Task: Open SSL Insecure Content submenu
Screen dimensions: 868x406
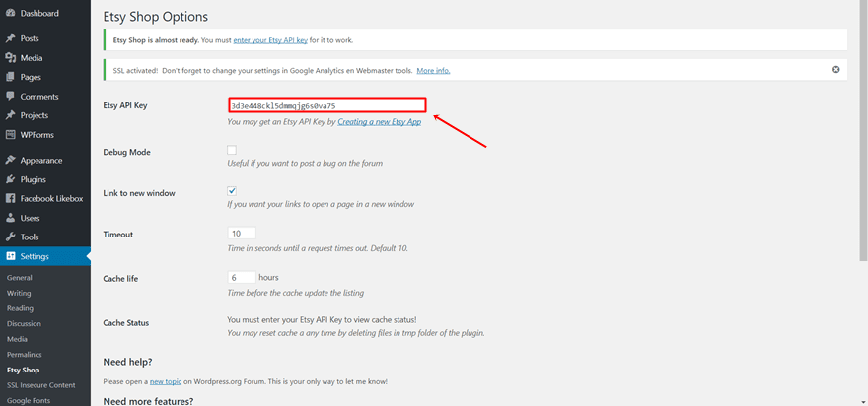Action: pos(41,385)
